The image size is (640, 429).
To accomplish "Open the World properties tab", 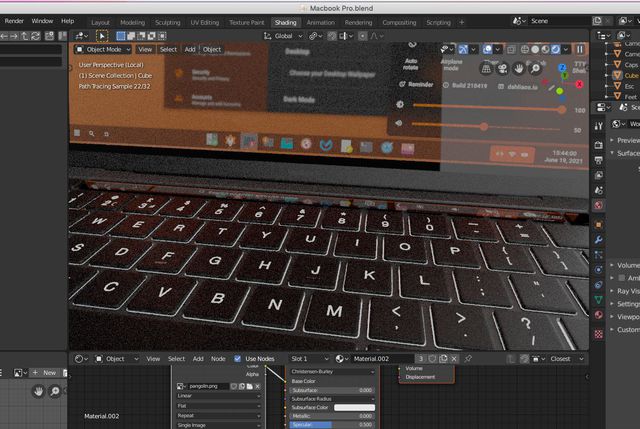I will (598, 205).
